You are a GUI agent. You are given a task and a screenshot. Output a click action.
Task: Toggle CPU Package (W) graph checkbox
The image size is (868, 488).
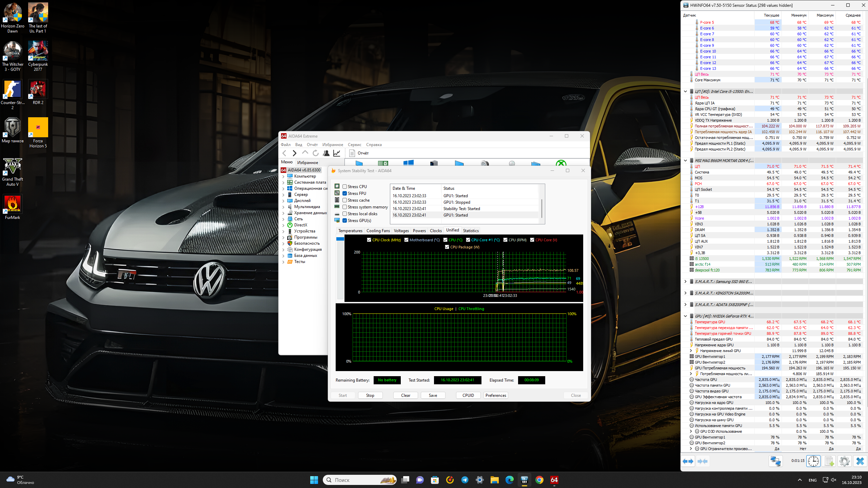(x=447, y=247)
